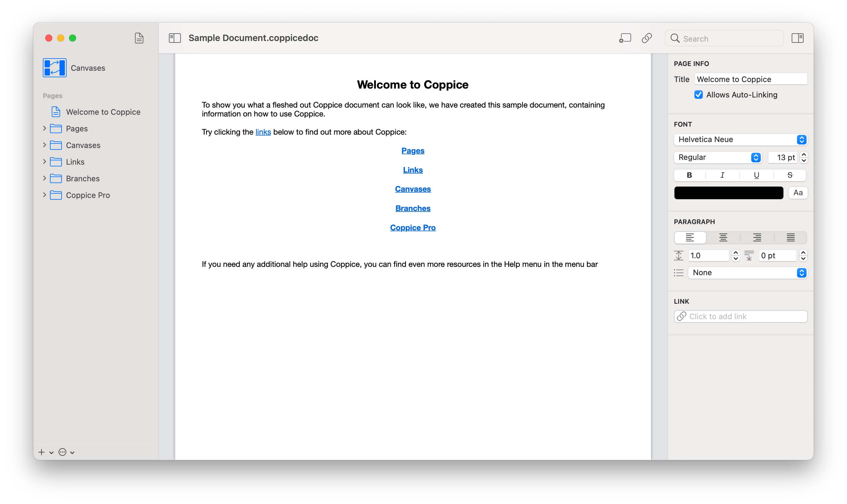Follow the Canvases link in document
Viewport: 847px width, 504px height.
coord(412,189)
